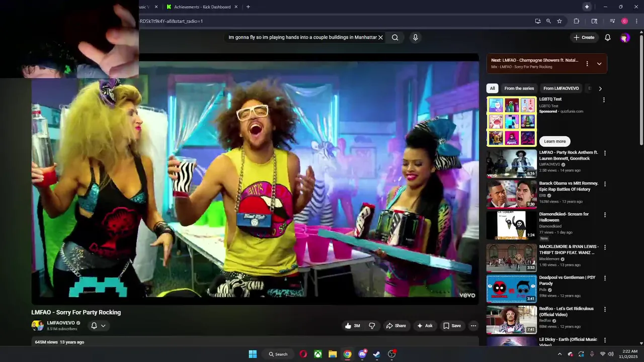Open Redfoo Let's Get Ridiculous video title
The width and height of the screenshot is (644, 362).
567,312
